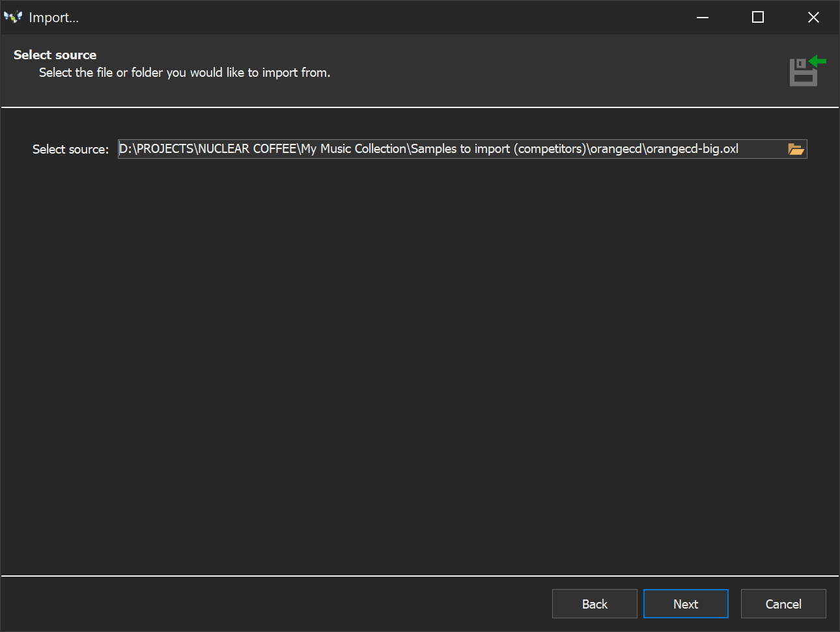Close the Import dialog window
Viewport: 840px width, 632px height.
point(813,18)
